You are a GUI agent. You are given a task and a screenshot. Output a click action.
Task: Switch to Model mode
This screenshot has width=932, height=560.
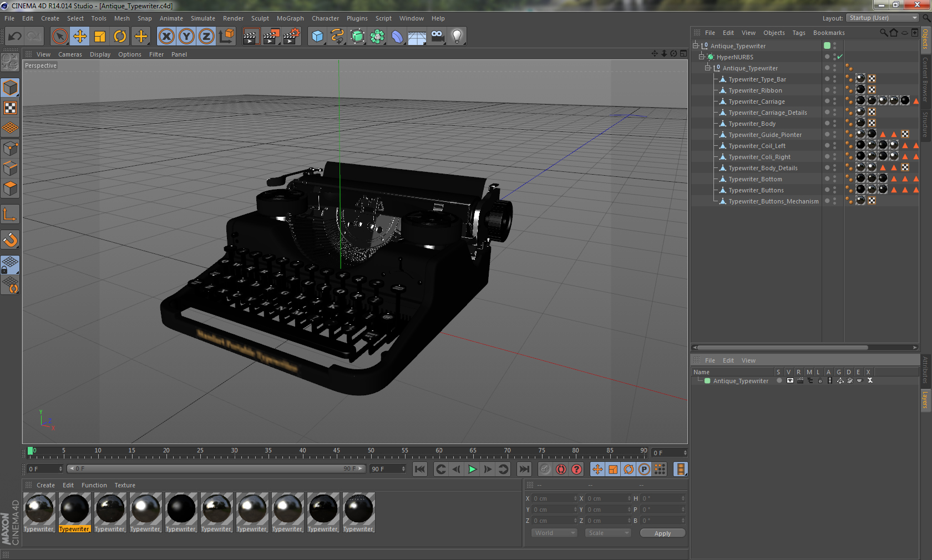tap(10, 88)
